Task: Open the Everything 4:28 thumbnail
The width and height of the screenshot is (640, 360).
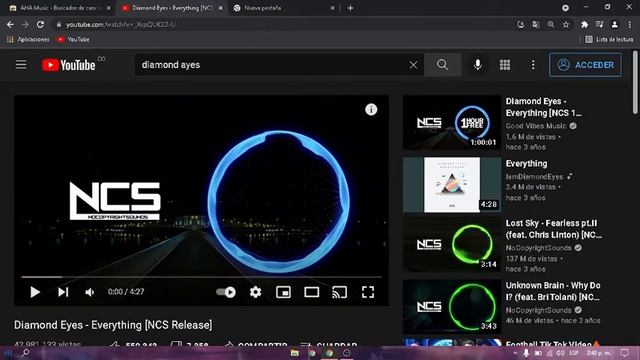Action: click(452, 185)
